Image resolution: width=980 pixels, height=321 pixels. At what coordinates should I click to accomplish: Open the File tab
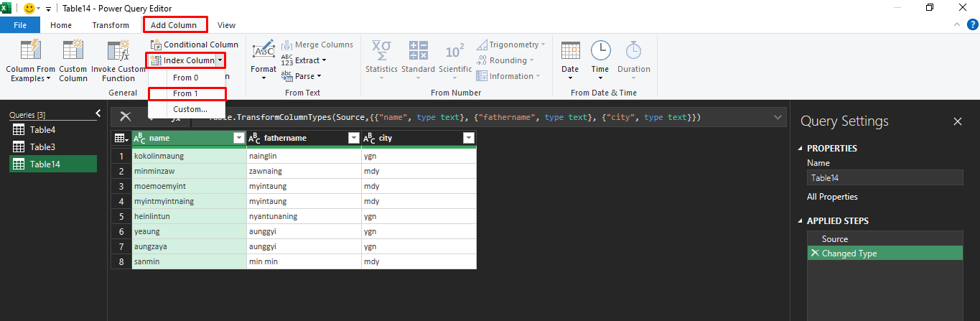pyautogui.click(x=20, y=25)
